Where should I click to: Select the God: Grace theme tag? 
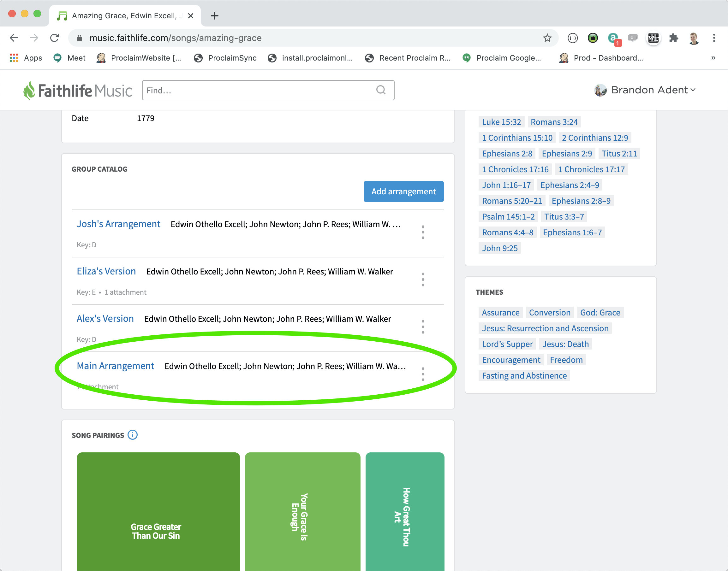coord(600,313)
